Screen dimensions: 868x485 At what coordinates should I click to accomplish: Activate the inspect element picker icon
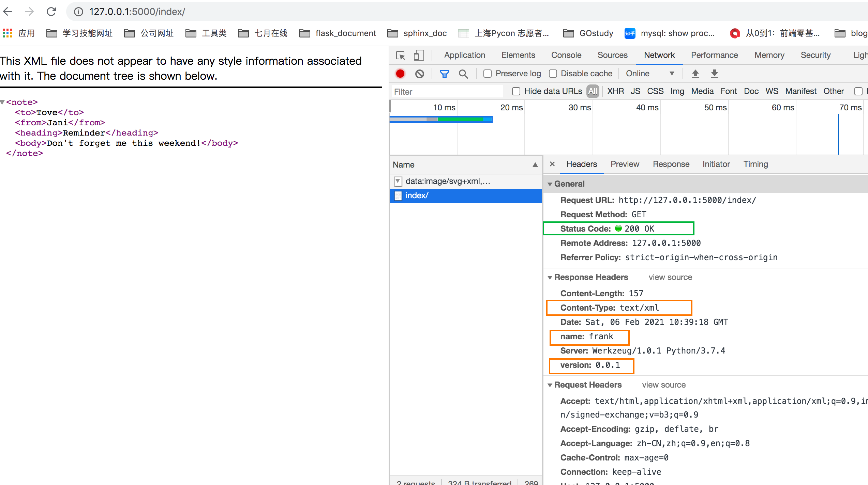pyautogui.click(x=401, y=55)
